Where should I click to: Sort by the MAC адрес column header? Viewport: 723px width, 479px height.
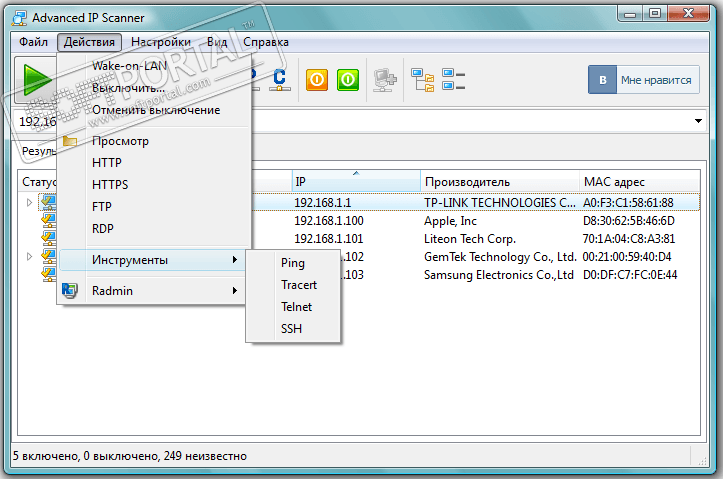tap(640, 182)
